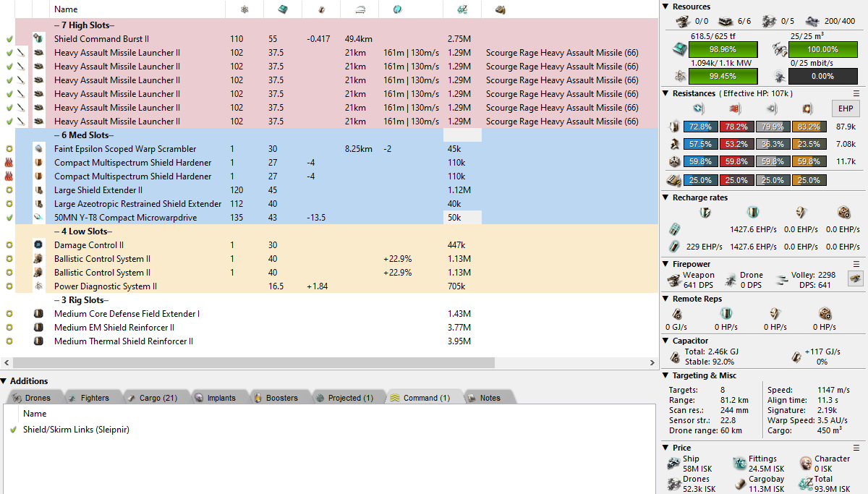The image size is (868, 494).
Task: Sort by the price column icon
Action: [x=461, y=9]
